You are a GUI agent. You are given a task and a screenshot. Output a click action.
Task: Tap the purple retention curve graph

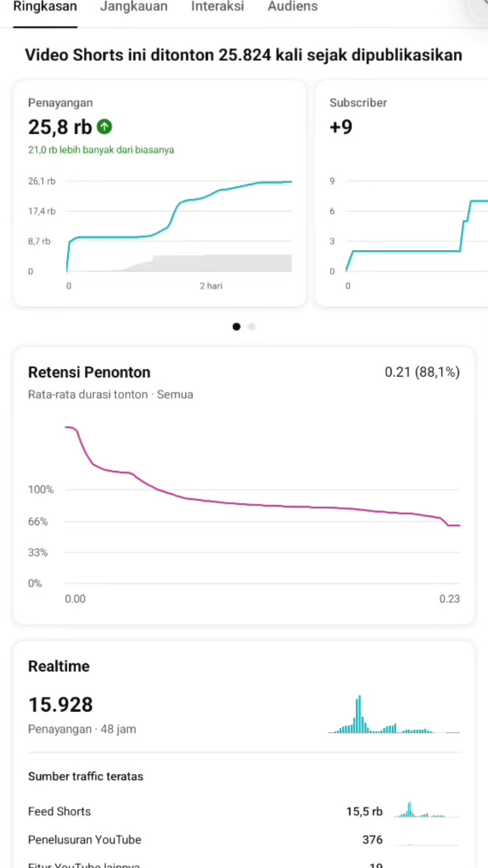(x=263, y=504)
